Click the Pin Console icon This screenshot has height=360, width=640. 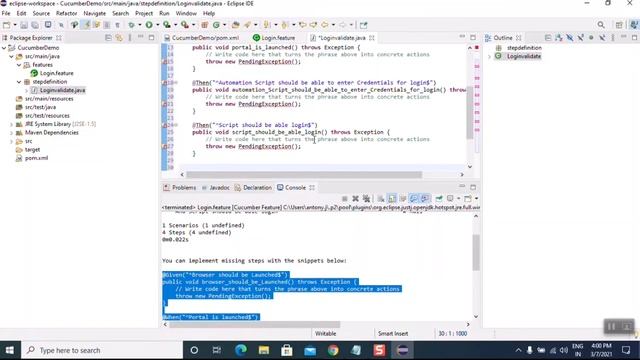[439, 198]
